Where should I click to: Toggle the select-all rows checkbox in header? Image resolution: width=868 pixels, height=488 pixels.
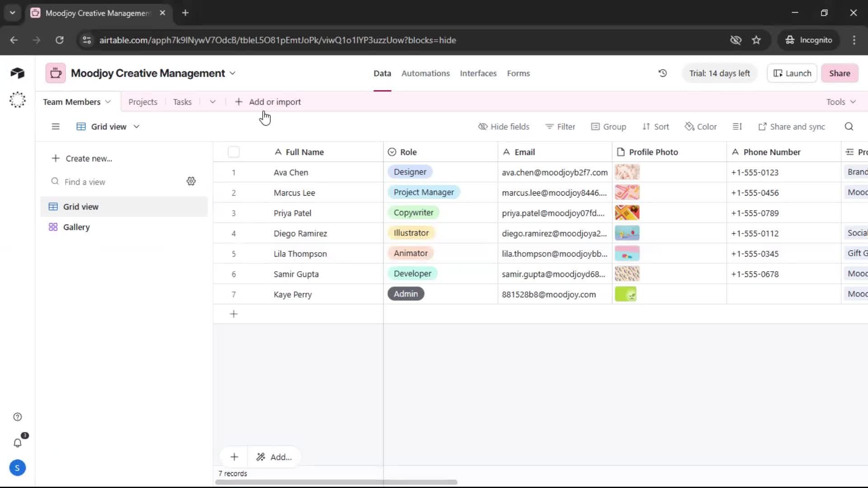[234, 152]
